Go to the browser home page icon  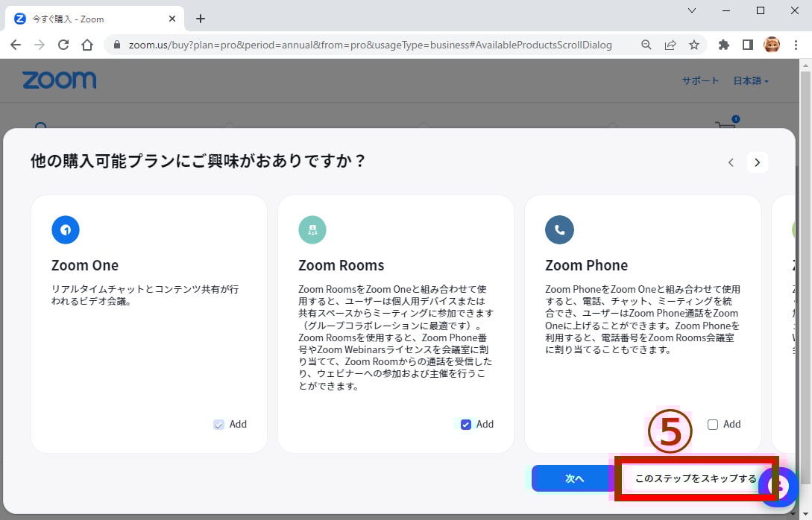point(87,45)
